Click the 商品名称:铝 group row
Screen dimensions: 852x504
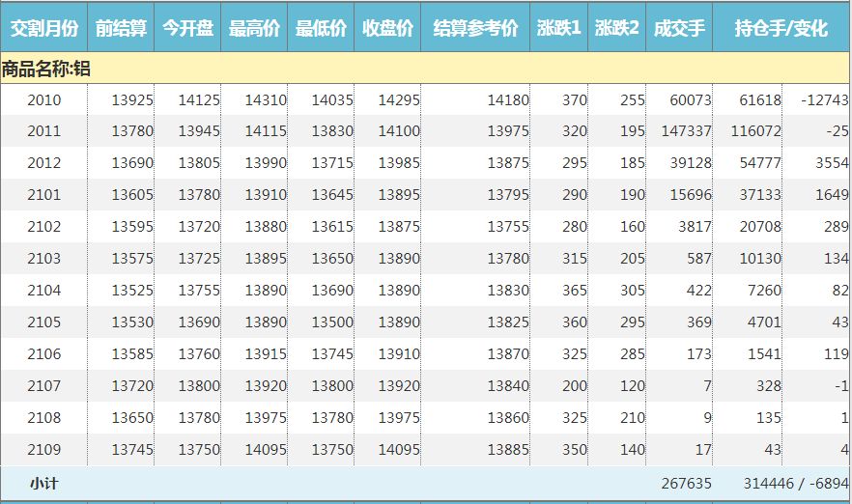46,69
